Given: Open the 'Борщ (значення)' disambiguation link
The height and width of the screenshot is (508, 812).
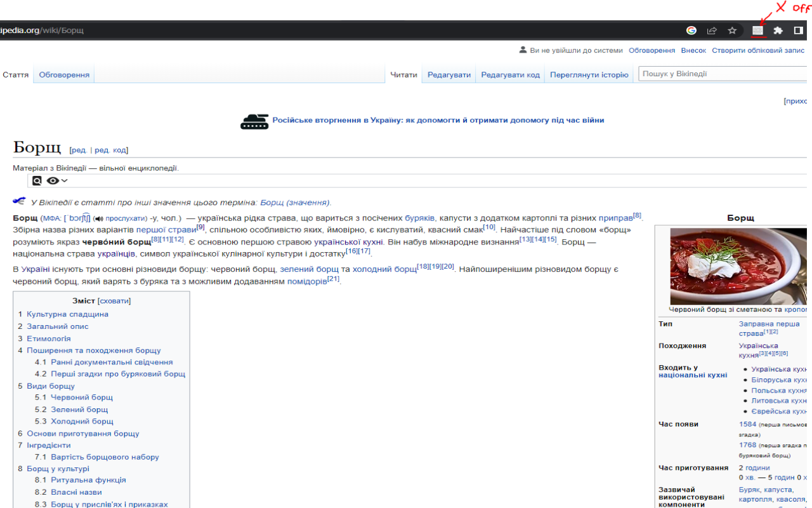Looking at the screenshot, I should coord(295,203).
